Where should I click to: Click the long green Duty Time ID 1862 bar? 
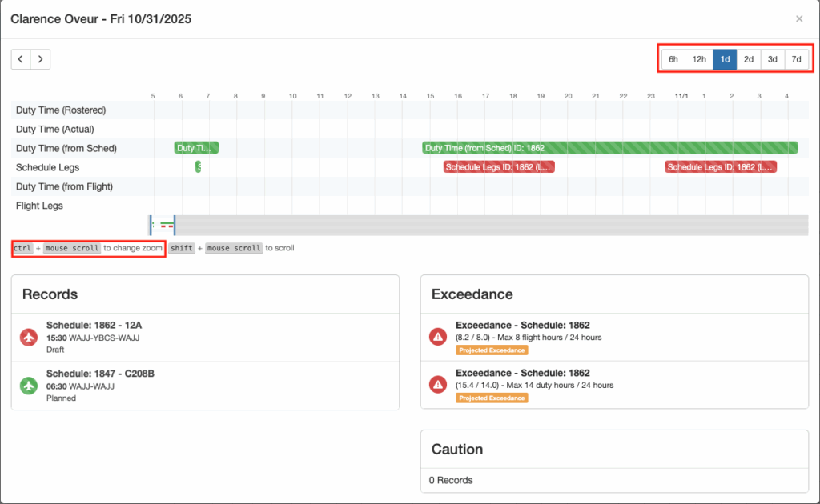point(609,148)
